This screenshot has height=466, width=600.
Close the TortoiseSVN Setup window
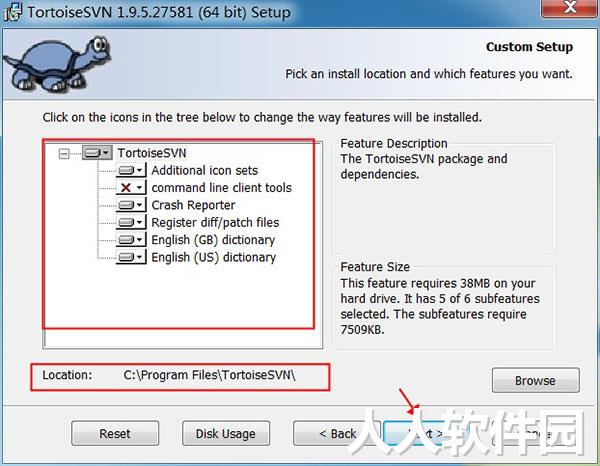click(570, 8)
